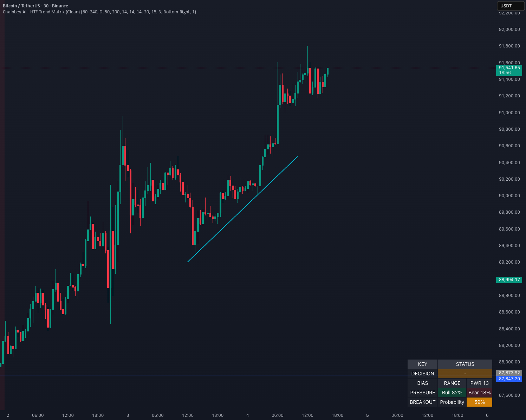Click the 87,847.20 blue price label
This screenshot has width=526, height=420.
pyautogui.click(x=509, y=379)
